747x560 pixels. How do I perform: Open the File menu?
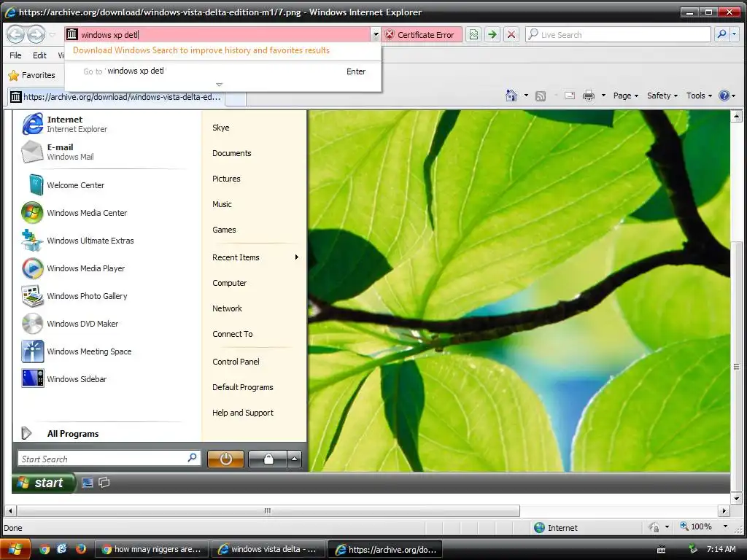click(15, 55)
